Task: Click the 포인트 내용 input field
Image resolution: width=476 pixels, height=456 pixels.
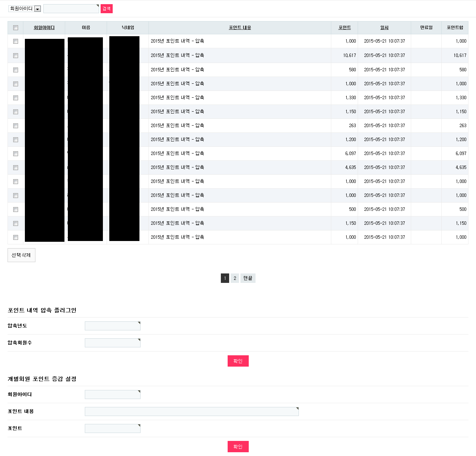Action: (191, 411)
